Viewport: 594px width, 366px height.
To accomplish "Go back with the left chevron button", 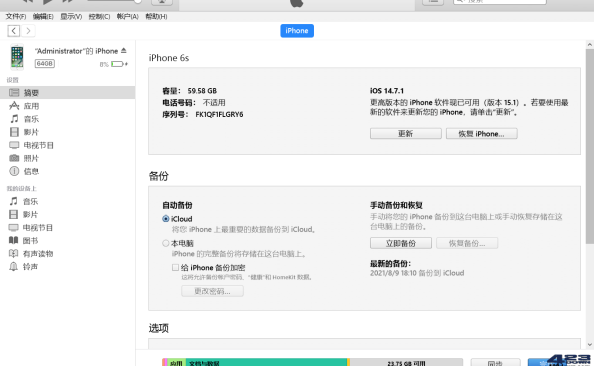I will [14, 31].
